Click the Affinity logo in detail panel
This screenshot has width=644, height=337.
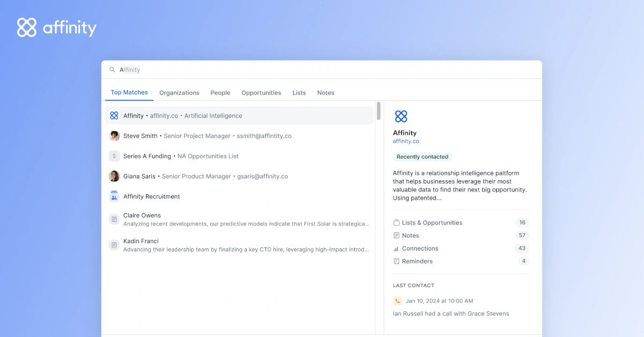point(401,116)
